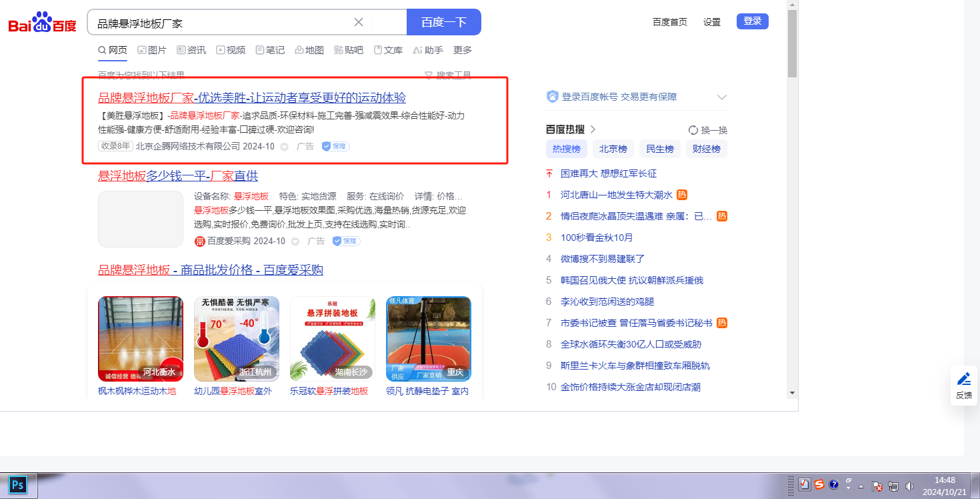The height and width of the screenshot is (499, 980).
Task: Select the 北京榜 hot list tab
Action: 613,149
